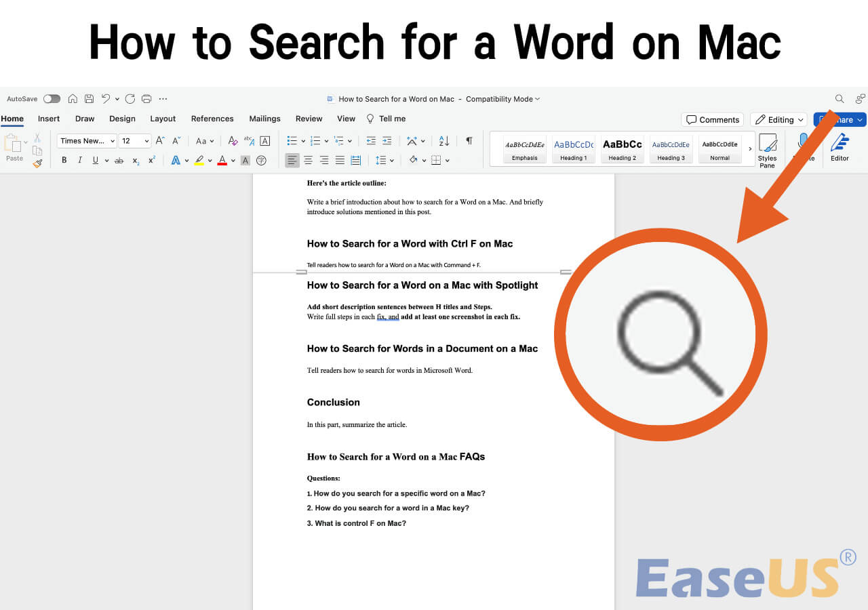Redo the last action
This screenshot has height=610, width=868.
pyautogui.click(x=130, y=99)
